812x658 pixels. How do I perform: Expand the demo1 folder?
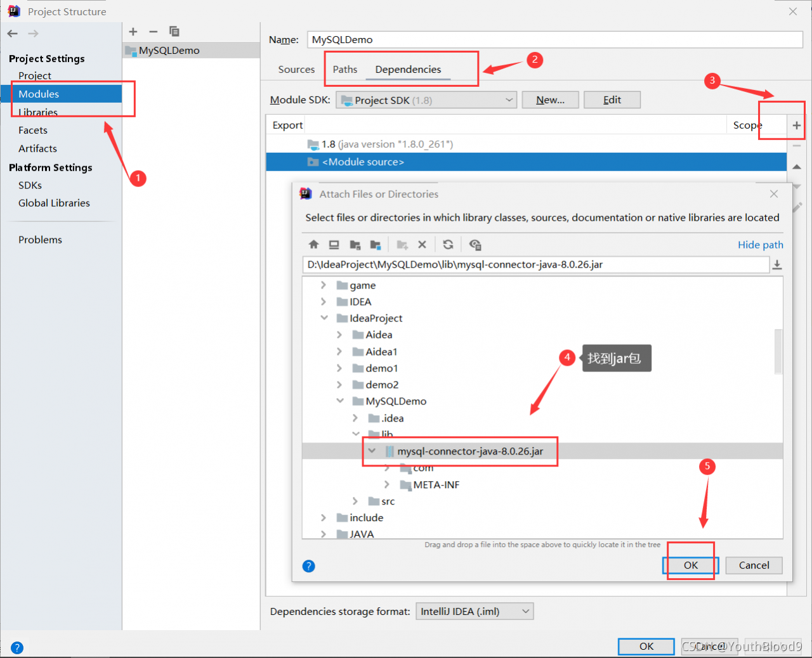[339, 368]
